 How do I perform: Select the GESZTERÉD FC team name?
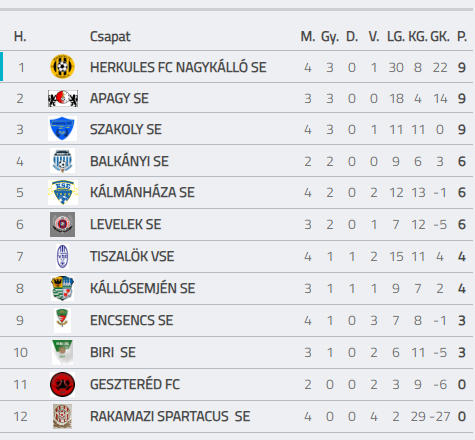135,384
